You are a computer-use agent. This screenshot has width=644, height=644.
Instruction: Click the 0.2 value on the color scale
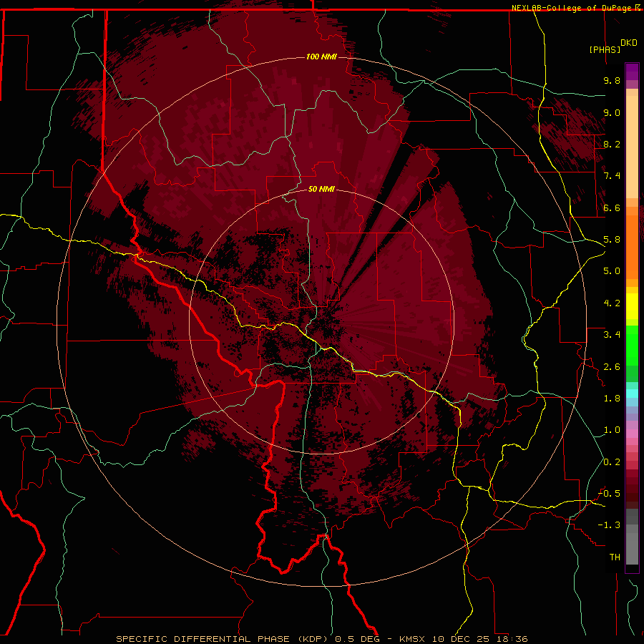[x=612, y=462]
